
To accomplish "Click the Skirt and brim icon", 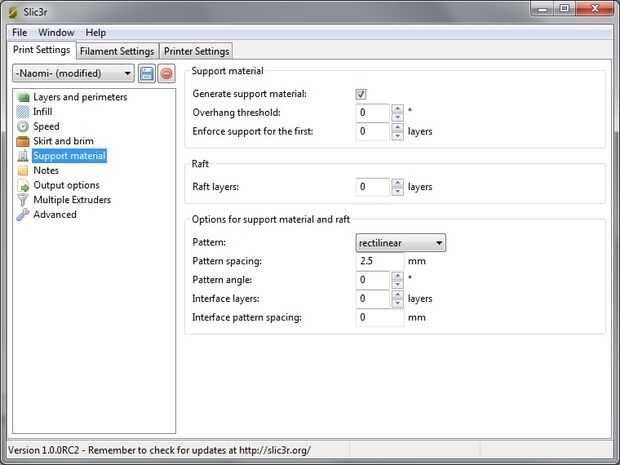I will (x=23, y=141).
